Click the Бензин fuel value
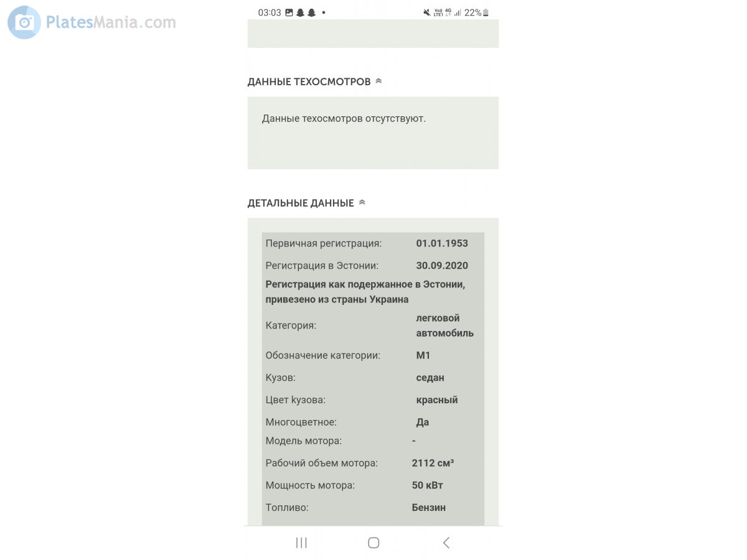Screen dimensions: 747x560 (429, 508)
